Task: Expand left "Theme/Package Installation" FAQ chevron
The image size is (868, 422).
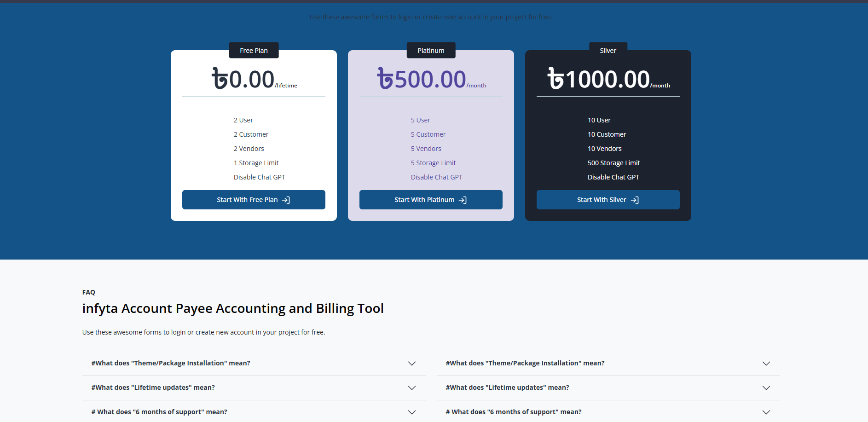Action: tap(412, 364)
